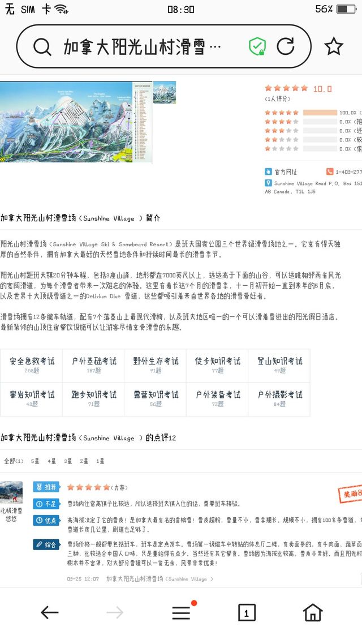Select the 全部(1) review filter
This screenshot has height=644, width=362.
(x=14, y=461)
